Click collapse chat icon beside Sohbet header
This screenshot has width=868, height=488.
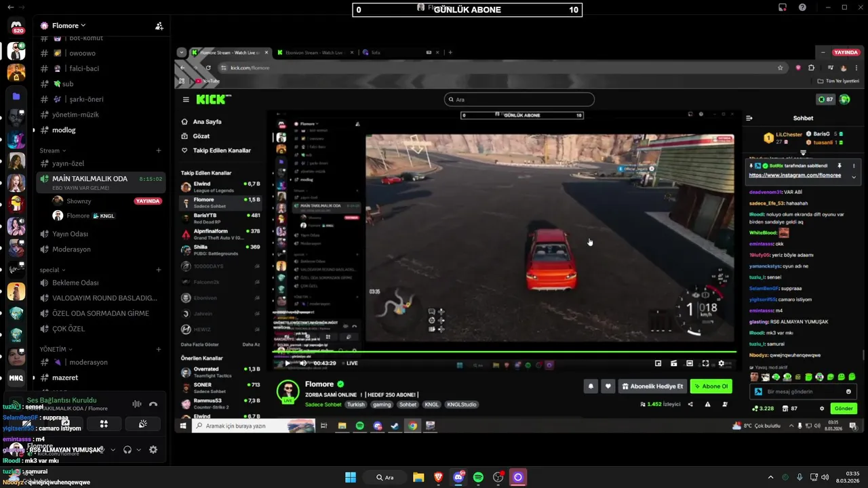[x=749, y=118]
